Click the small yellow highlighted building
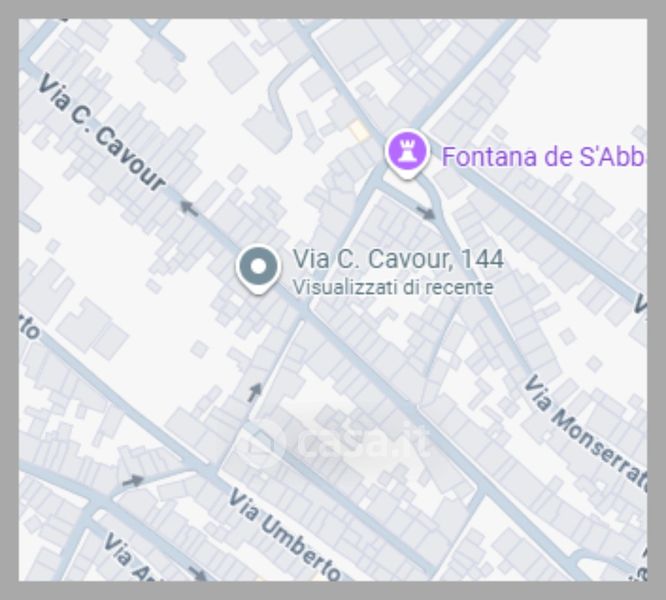Viewport: 666px width, 600px height. [359, 130]
